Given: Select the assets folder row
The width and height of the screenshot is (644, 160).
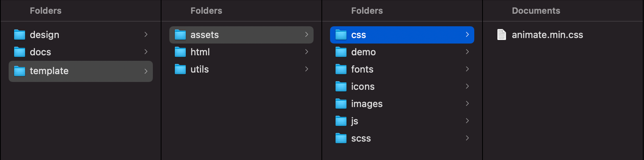Looking at the screenshot, I should 241,35.
